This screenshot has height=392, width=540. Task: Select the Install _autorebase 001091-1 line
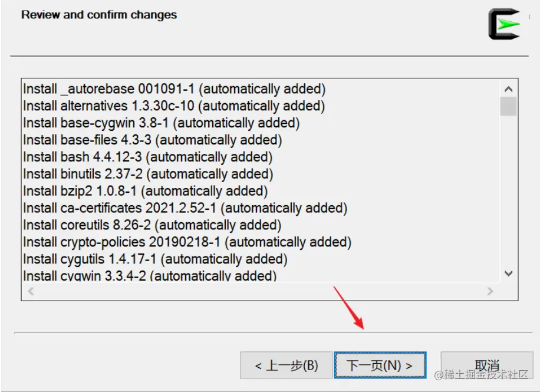pyautogui.click(x=174, y=89)
